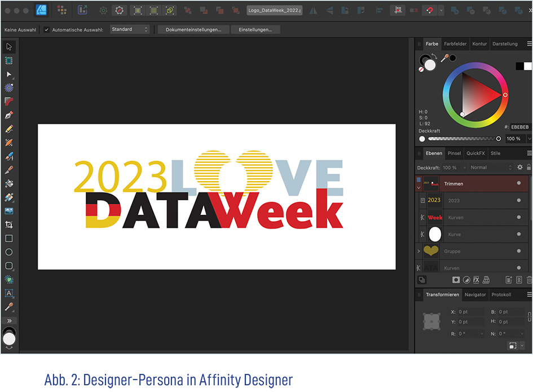Switch to the Farbfelder tab
The width and height of the screenshot is (533, 392).
[455, 44]
